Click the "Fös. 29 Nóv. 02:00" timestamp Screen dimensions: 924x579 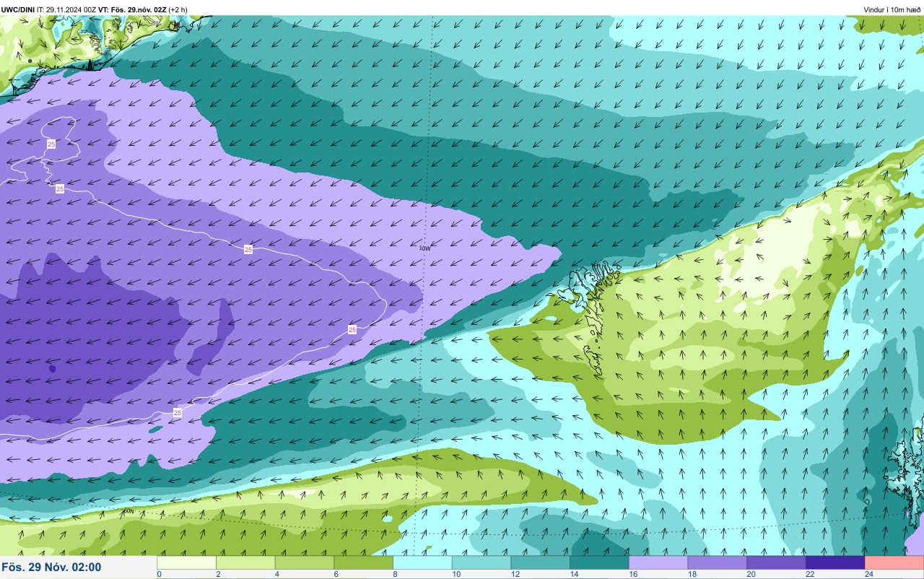tap(51, 567)
